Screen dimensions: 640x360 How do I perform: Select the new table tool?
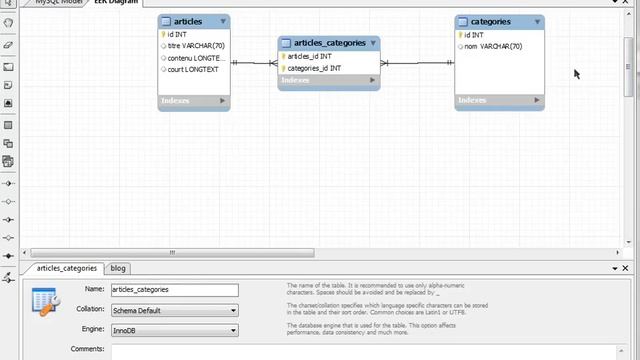pos(8,125)
